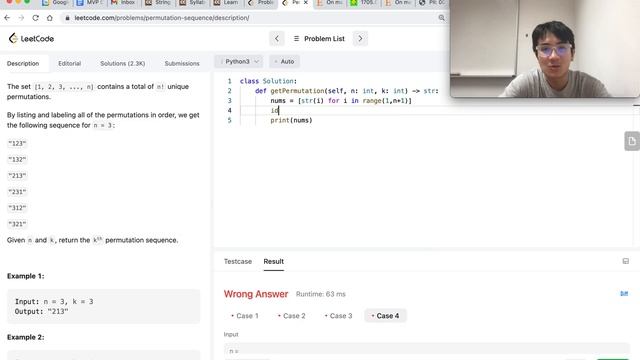Open the Solutions (2.3K) tab
The height and width of the screenshot is (360, 640).
point(122,63)
